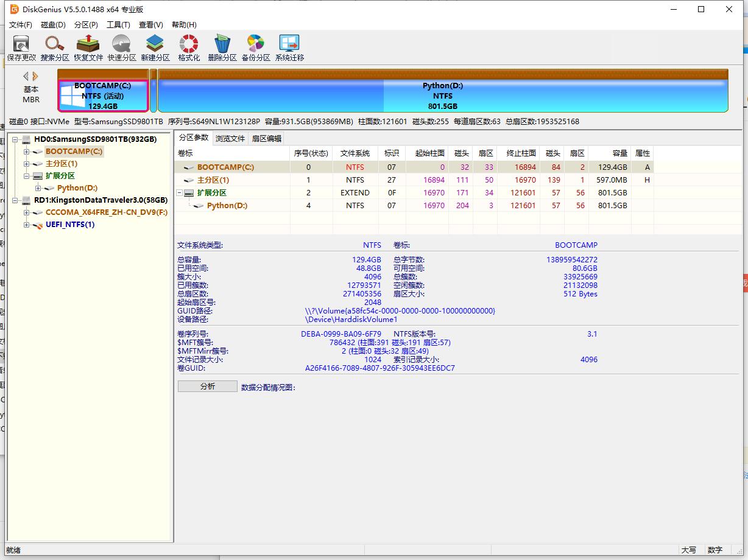Click the 属性 column header
Image resolution: width=748 pixels, height=560 pixels.
tap(643, 153)
